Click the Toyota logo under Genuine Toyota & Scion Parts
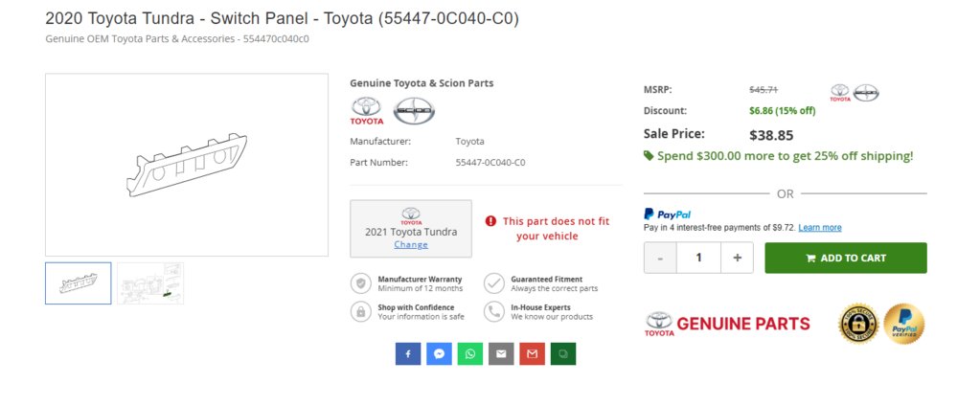980x406 pixels. tap(366, 110)
